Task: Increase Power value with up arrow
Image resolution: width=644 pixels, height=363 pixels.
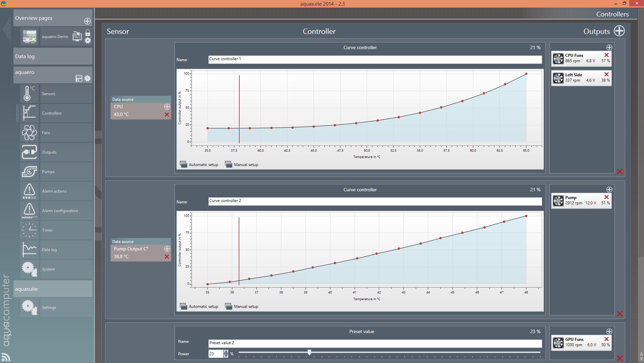Action: (x=226, y=352)
